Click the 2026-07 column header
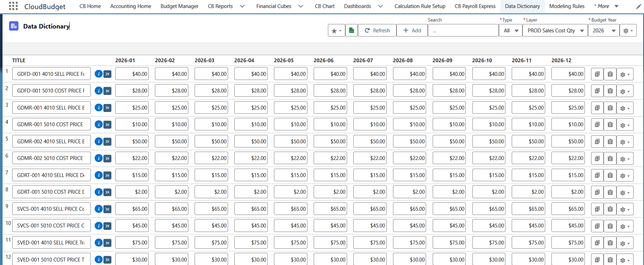Image resolution: width=644 pixels, height=265 pixels. (x=363, y=61)
